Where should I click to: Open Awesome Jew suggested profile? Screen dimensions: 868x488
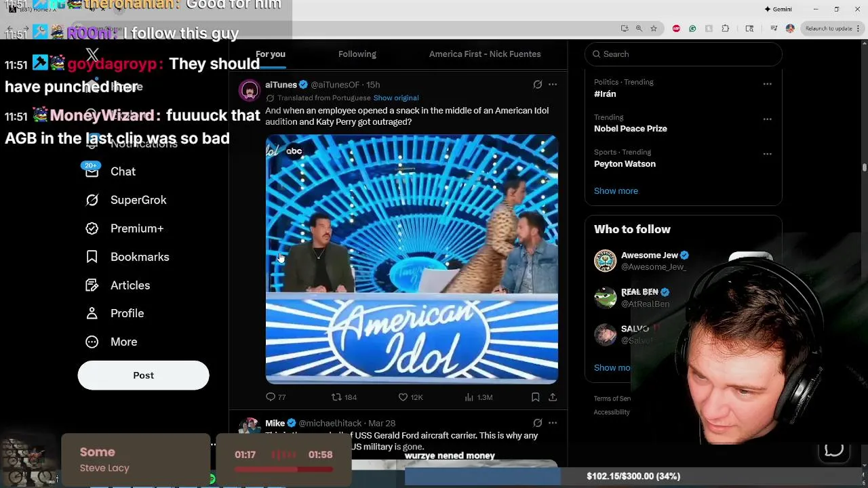click(x=649, y=256)
